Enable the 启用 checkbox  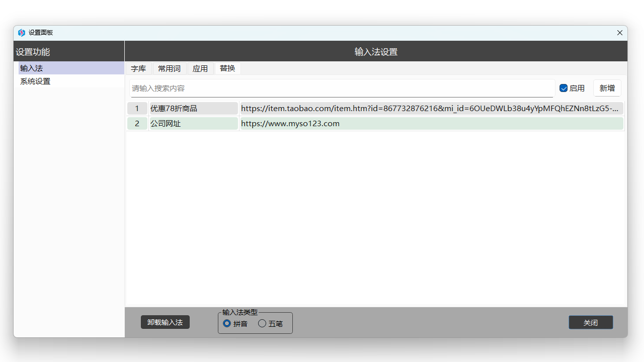coord(563,88)
